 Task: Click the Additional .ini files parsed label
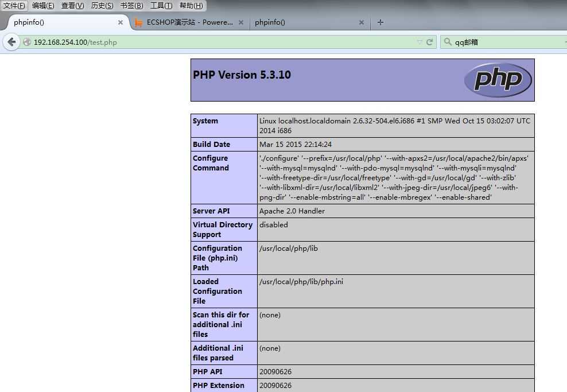tap(218, 353)
